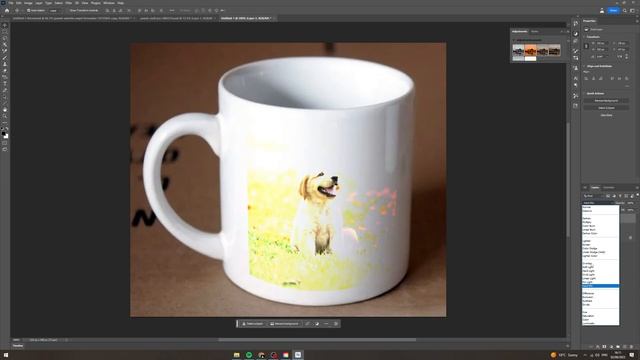Screen dimensions: 640x360
Task: Choose Difference blend mode
Action: (x=600, y=293)
